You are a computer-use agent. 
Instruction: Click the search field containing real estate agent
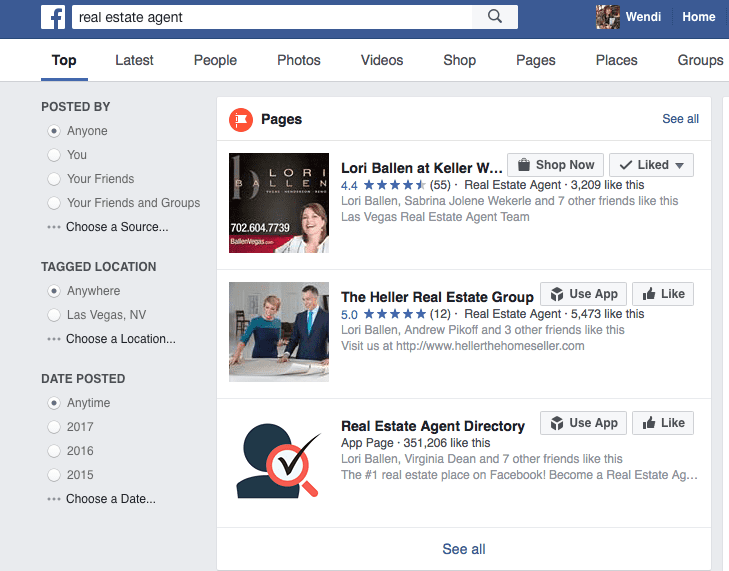click(x=272, y=17)
